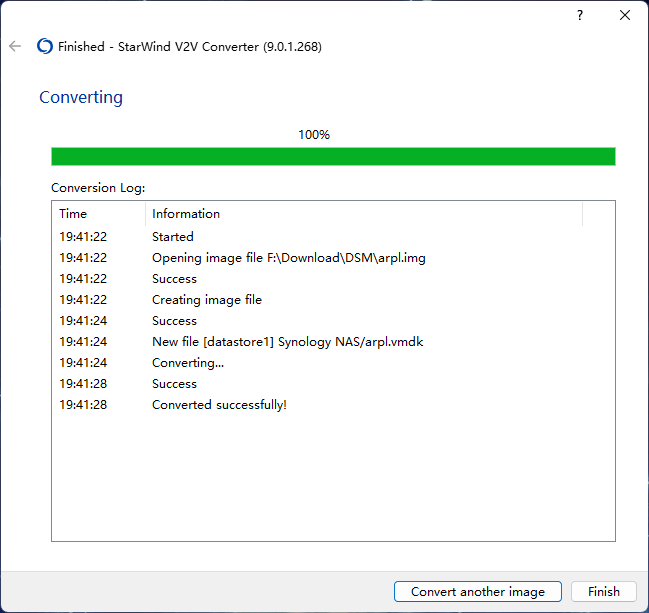Click the Information column header
Image resolution: width=649 pixels, height=613 pixels.
pos(364,214)
